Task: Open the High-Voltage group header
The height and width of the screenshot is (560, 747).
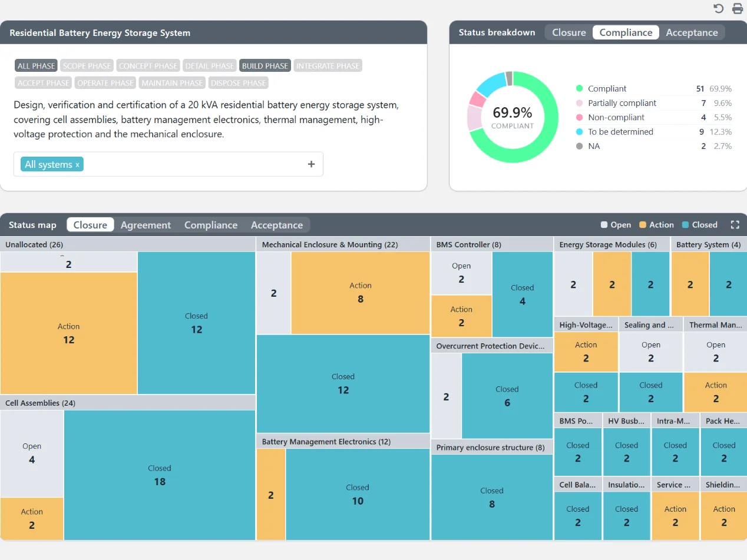Action: [x=586, y=324]
